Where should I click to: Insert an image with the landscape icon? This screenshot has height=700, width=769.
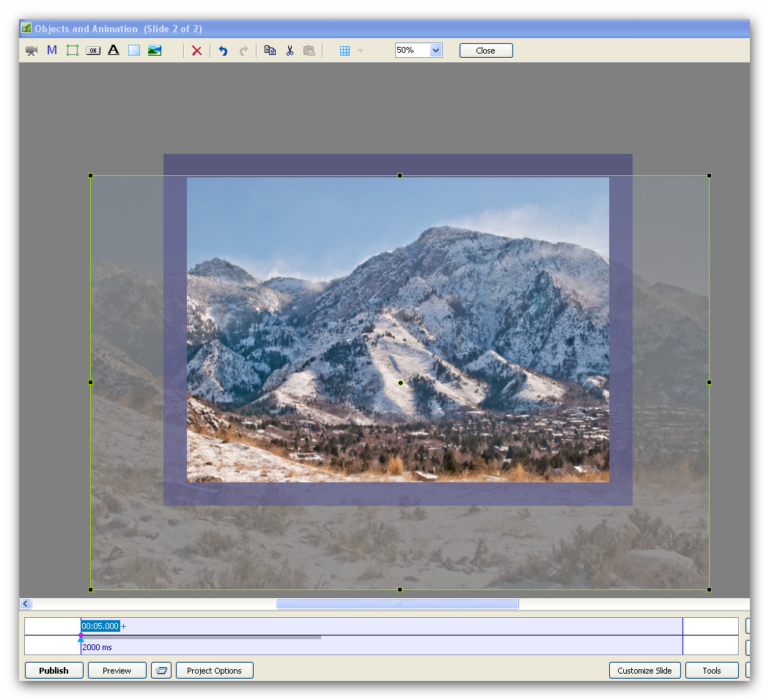(x=155, y=51)
